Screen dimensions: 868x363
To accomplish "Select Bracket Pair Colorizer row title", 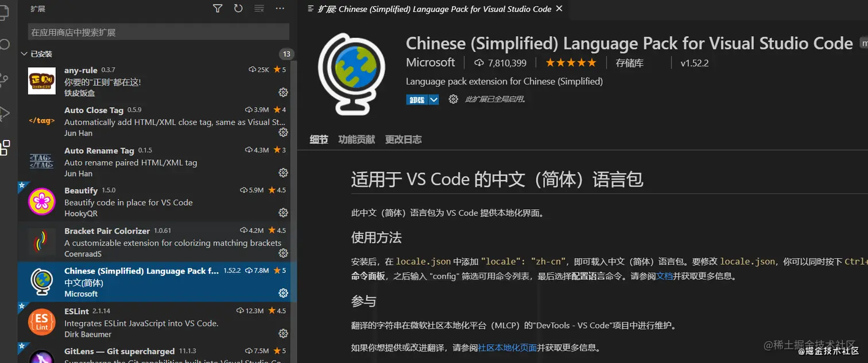I will click(x=107, y=231).
